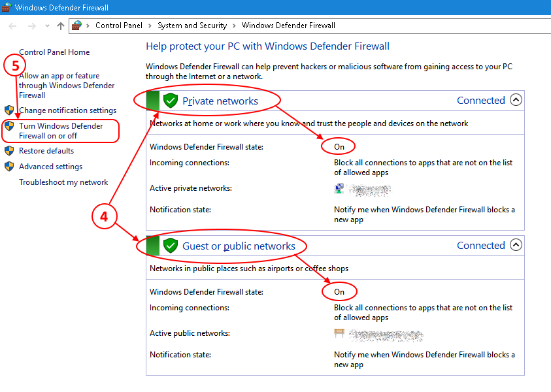The height and width of the screenshot is (392, 551).
Task: Collapse Private networks section with chevron
Action: [516, 100]
